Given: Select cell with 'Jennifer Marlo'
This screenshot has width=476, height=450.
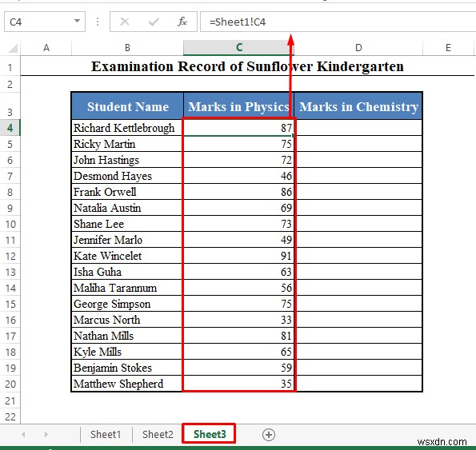Looking at the screenshot, I should tap(127, 240).
